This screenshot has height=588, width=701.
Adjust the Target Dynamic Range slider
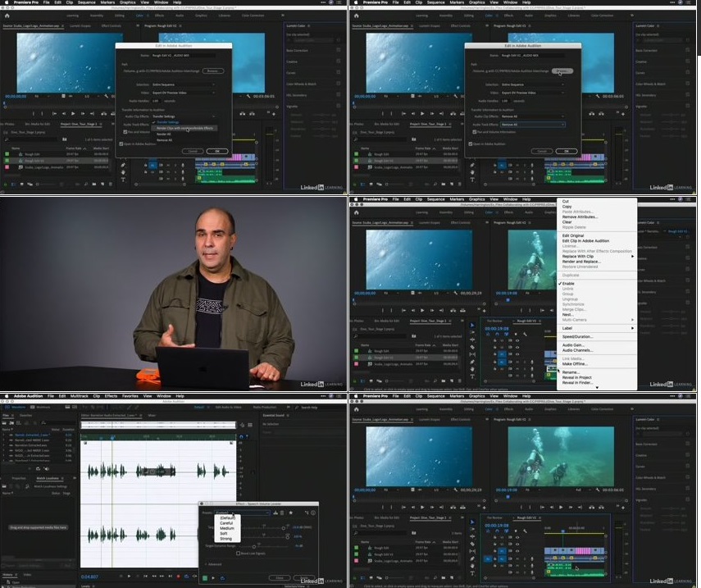pyautogui.click(x=254, y=546)
